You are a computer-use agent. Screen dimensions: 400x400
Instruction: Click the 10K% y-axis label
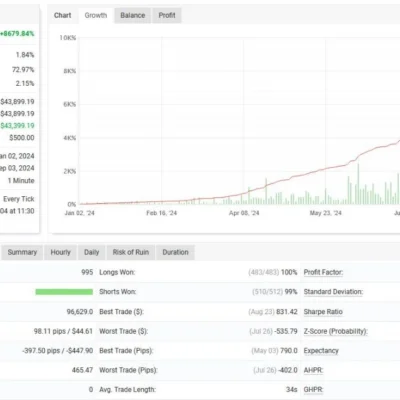click(x=68, y=38)
